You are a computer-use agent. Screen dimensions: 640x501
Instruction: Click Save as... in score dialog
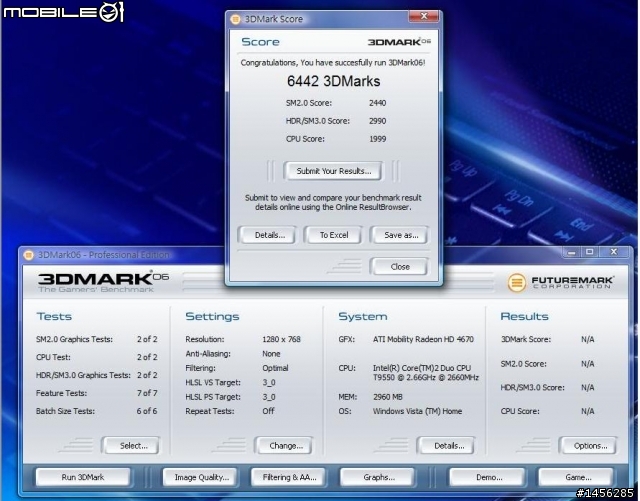tap(400, 235)
